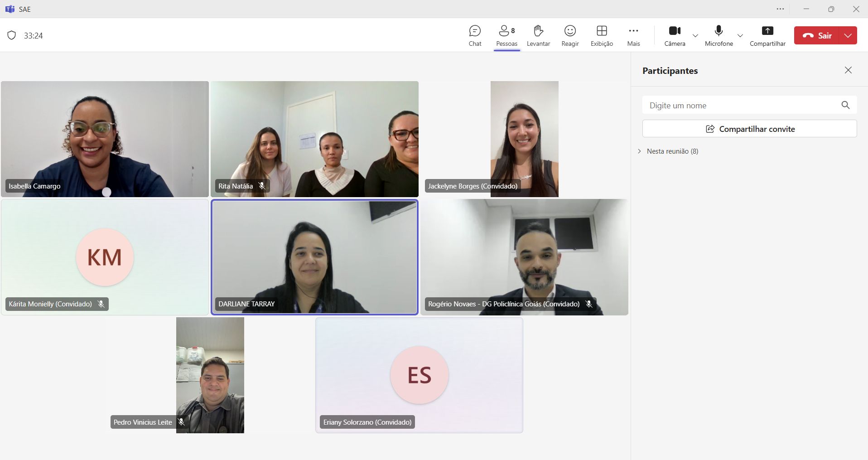
Task: Select the DARLIANE TARRAY video tile
Action: pos(314,257)
